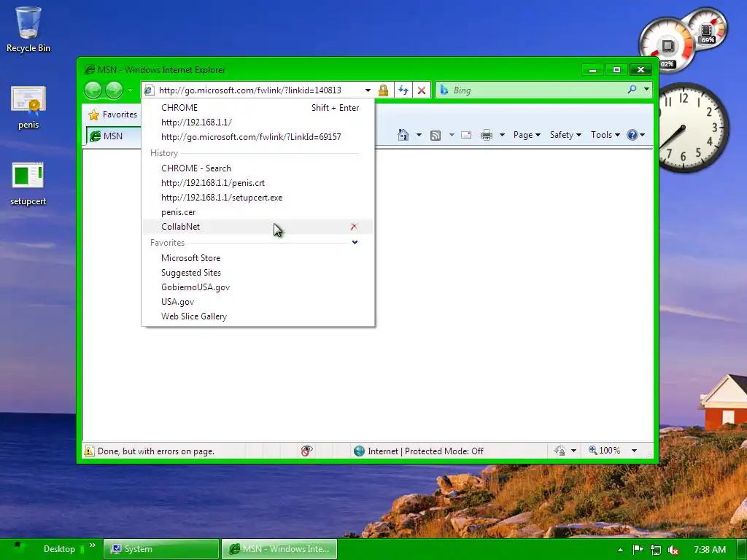Select the penis certificate desktop icon
Screen dimensions: 747x560
pyautogui.click(x=28, y=108)
